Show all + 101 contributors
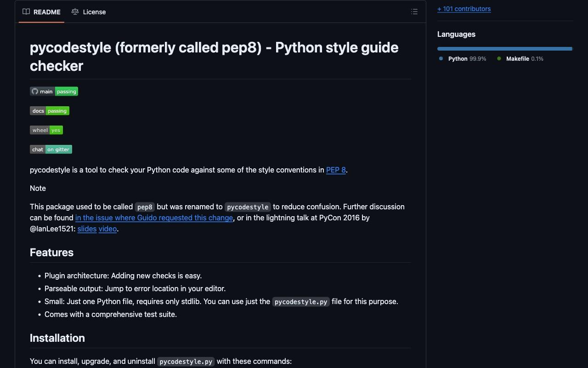Screen dimensions: 588x368 point(464,9)
